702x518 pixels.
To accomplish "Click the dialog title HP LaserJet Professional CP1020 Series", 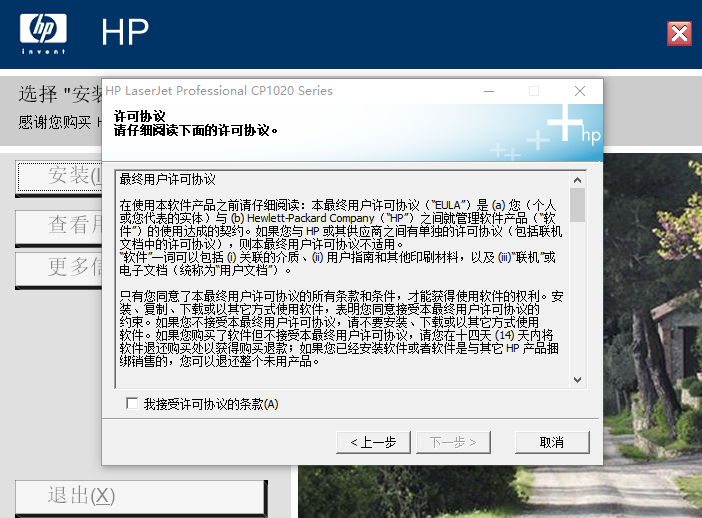I will point(219,91).
